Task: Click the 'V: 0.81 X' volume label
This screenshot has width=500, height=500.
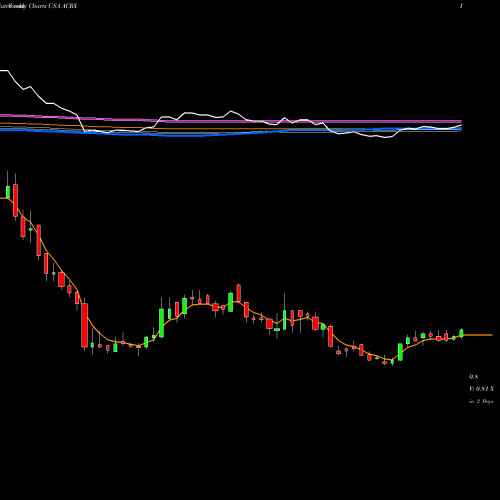Action: point(481,389)
